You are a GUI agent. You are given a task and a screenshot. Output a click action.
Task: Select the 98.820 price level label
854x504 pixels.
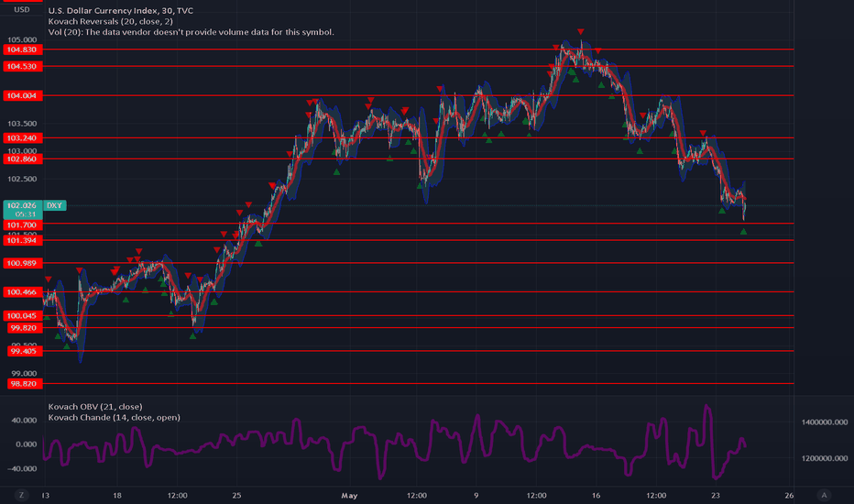point(25,384)
